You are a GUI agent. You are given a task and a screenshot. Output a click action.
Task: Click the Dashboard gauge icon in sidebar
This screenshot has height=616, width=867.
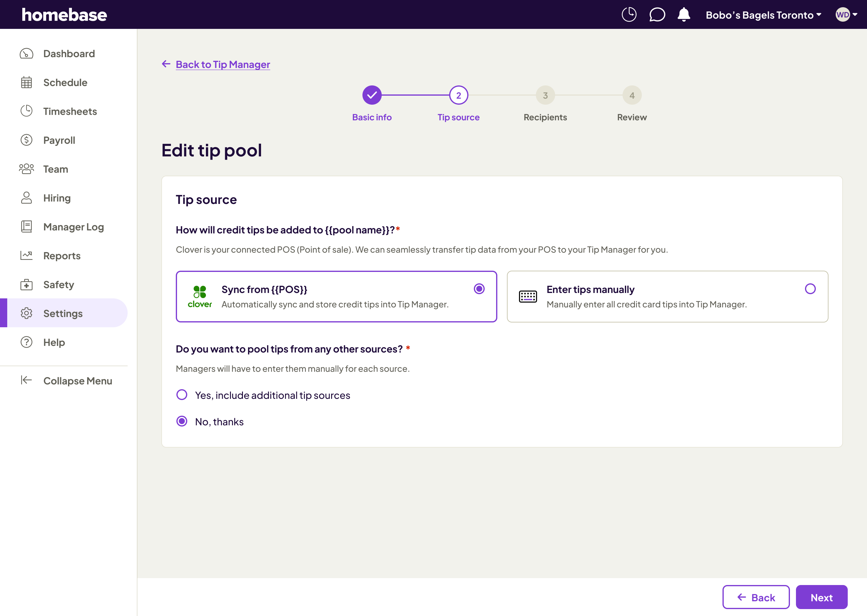[x=26, y=54]
